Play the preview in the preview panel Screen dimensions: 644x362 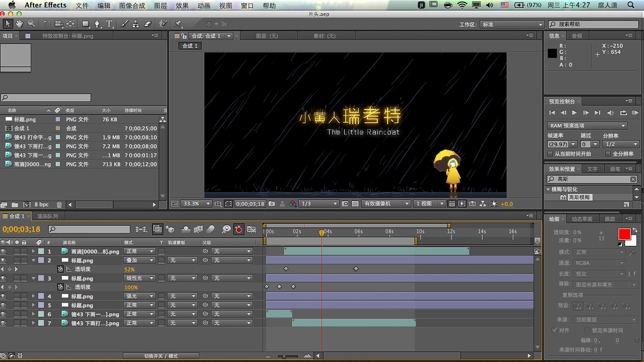tap(575, 113)
